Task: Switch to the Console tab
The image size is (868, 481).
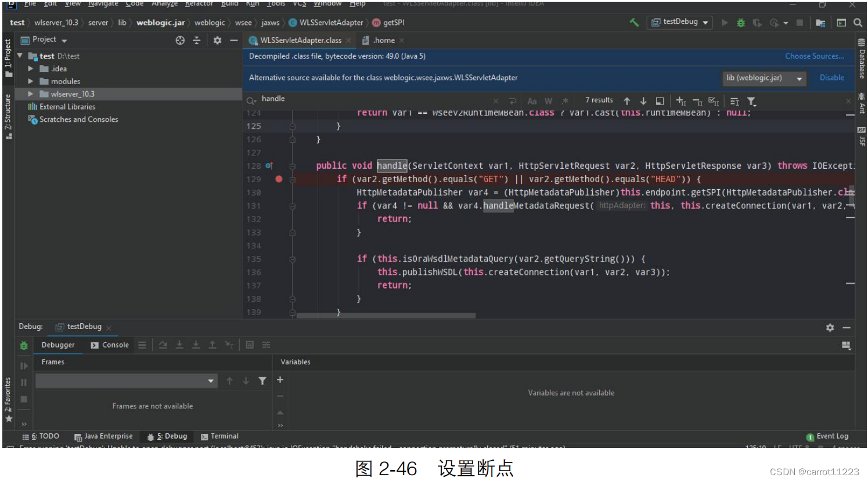Action: pyautogui.click(x=110, y=345)
